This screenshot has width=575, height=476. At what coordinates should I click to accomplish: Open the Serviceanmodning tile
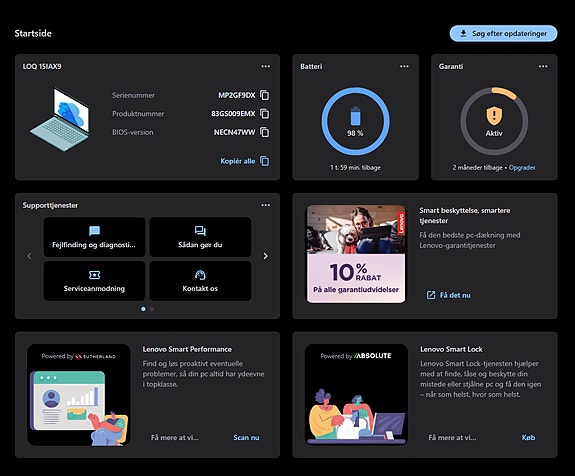coord(94,281)
